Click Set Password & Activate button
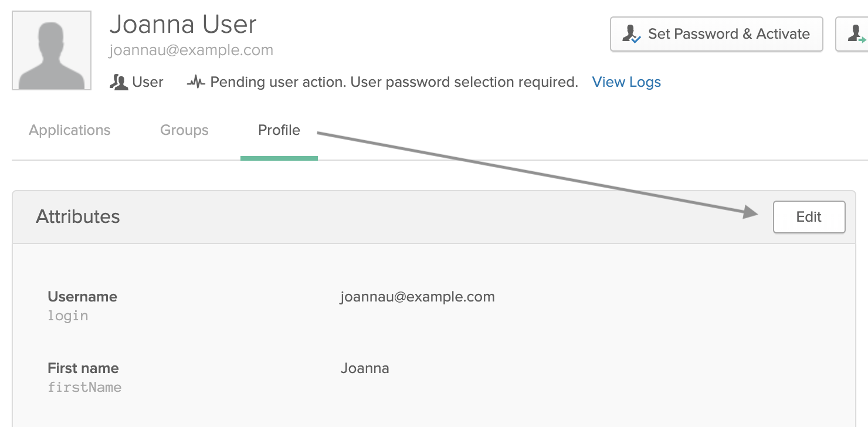868x427 pixels. pos(717,34)
